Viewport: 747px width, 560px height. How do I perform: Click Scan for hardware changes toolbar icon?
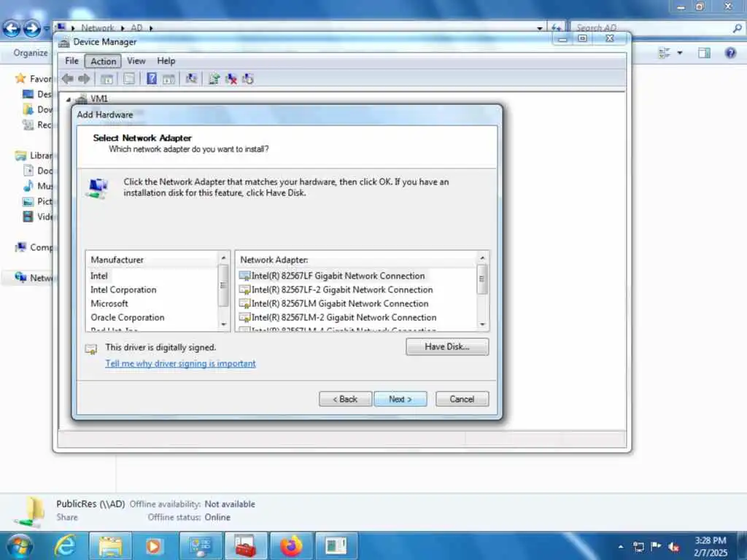(191, 79)
